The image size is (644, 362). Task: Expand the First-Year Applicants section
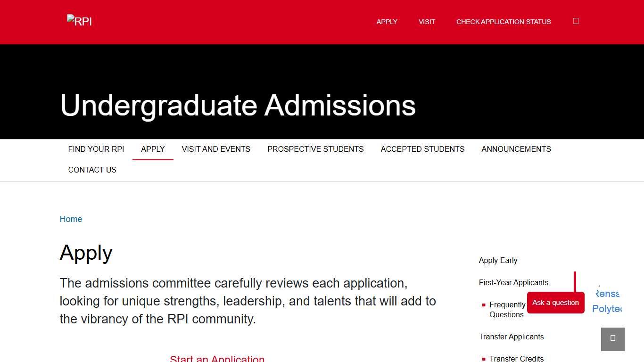tap(513, 282)
